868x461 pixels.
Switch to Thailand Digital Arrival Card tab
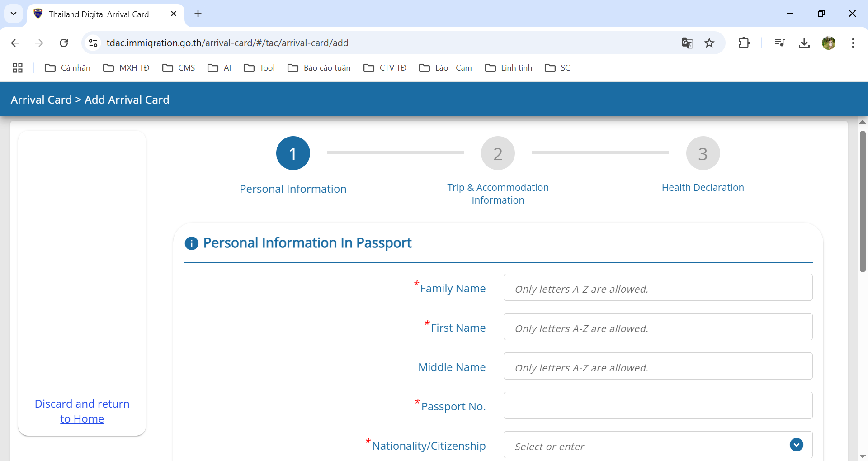(x=106, y=14)
